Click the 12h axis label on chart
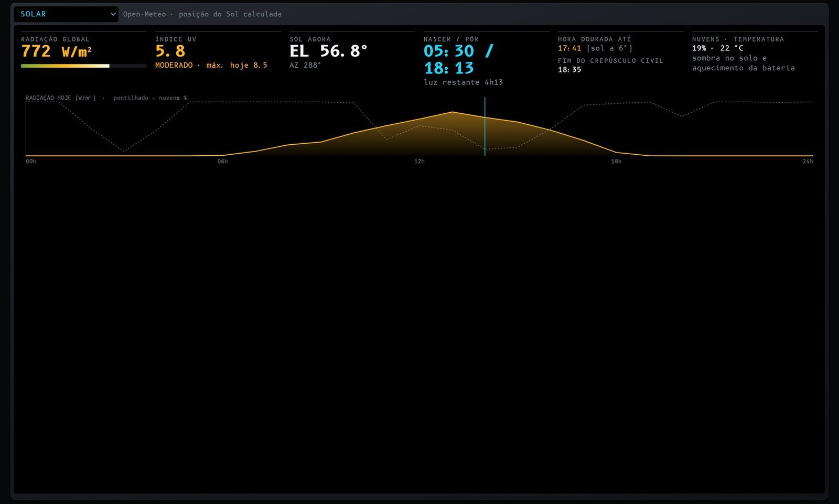The height and width of the screenshot is (504, 839). tap(419, 162)
